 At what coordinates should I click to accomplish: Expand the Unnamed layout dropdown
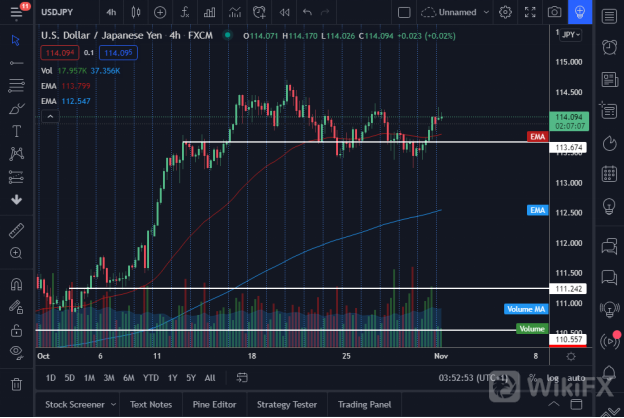pos(485,12)
